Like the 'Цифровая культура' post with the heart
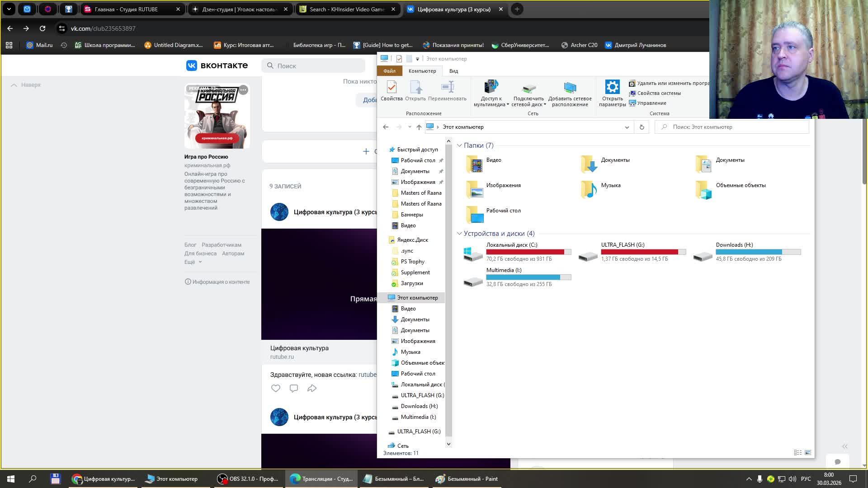This screenshot has height=488, width=868. [x=276, y=388]
